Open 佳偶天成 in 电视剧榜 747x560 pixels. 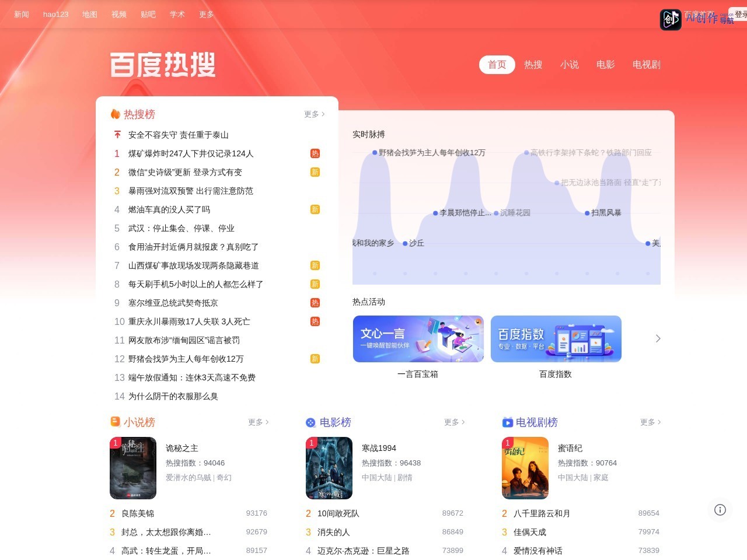pos(530,532)
